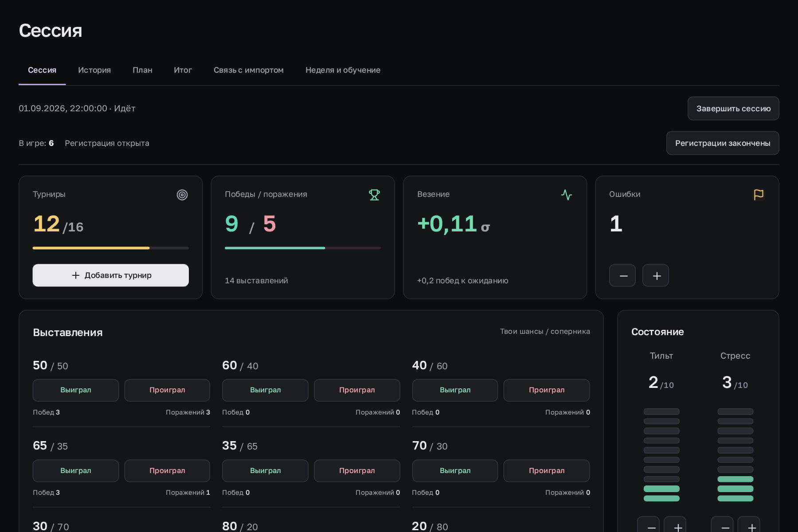This screenshot has height=532, width=798.
Task: Mark Выиграл for the 50 / 50 all-in
Action: [76, 390]
